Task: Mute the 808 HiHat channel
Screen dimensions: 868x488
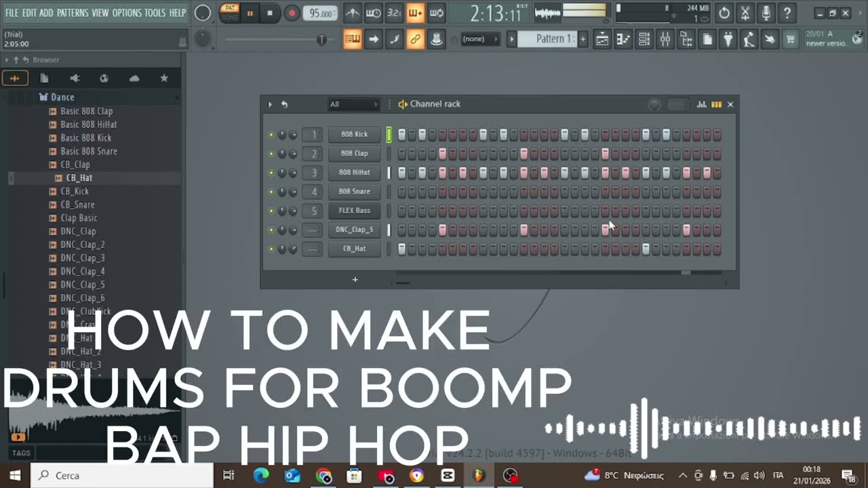Action: [271, 173]
